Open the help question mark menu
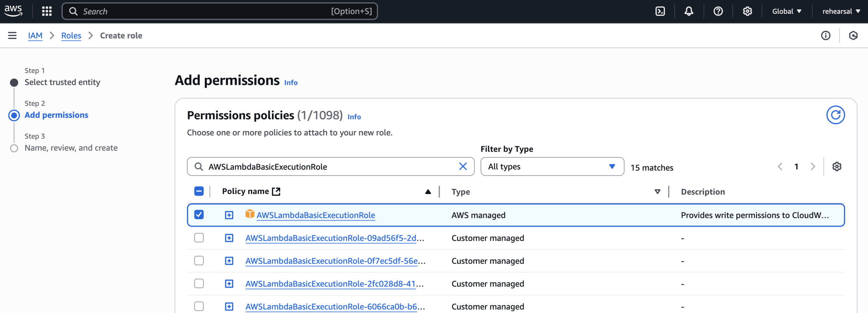 click(718, 11)
